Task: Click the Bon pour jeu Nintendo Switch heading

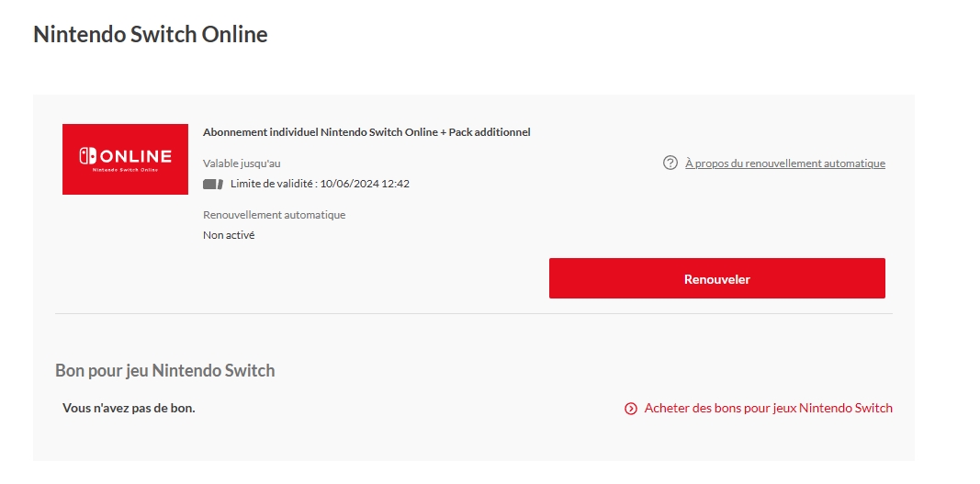Action: pos(165,371)
